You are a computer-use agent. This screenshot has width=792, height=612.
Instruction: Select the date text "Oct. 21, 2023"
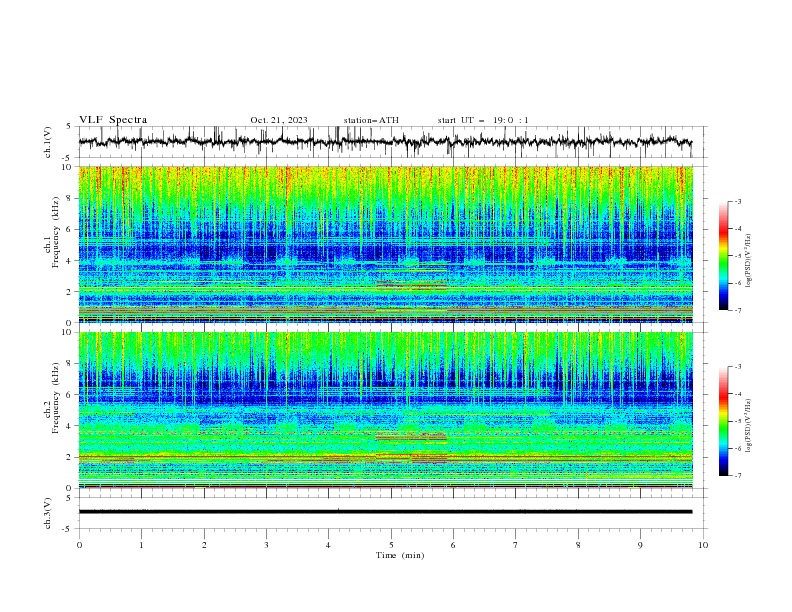click(x=279, y=120)
